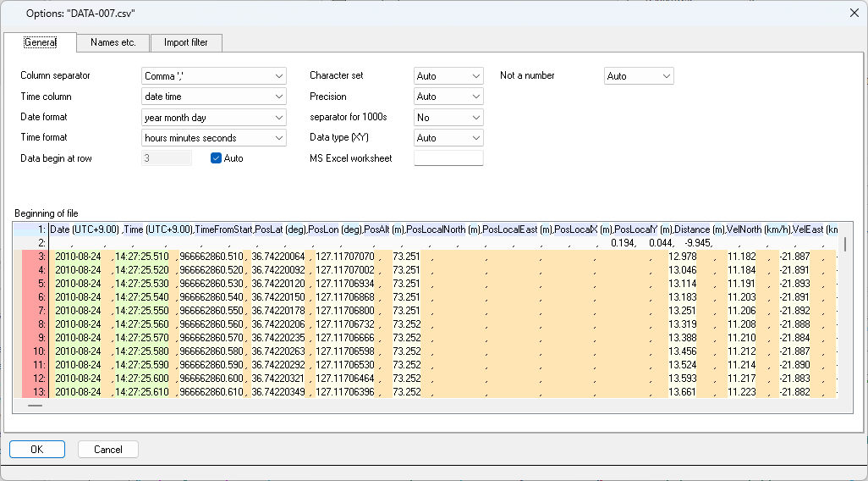Open the Names etc. tab
Screen dimensions: 868x481
pyautogui.click(x=113, y=42)
